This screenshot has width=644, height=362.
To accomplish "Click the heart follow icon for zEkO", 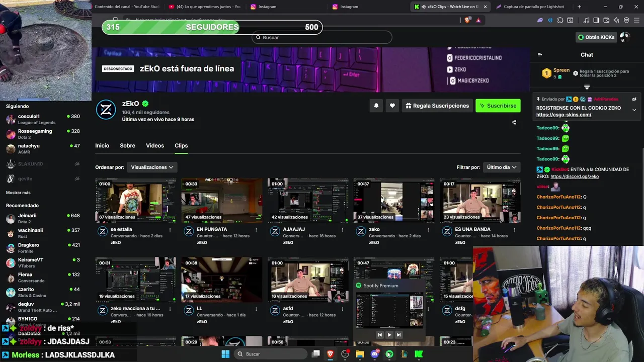I will coord(392,106).
